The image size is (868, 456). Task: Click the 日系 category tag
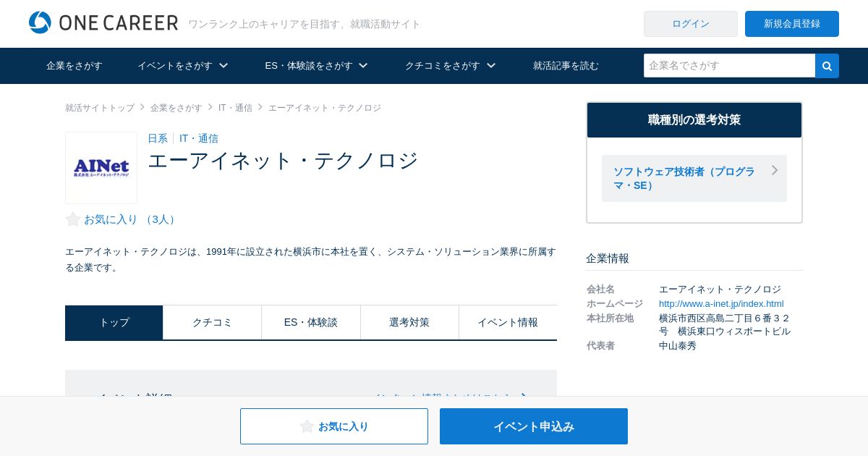pyautogui.click(x=158, y=138)
